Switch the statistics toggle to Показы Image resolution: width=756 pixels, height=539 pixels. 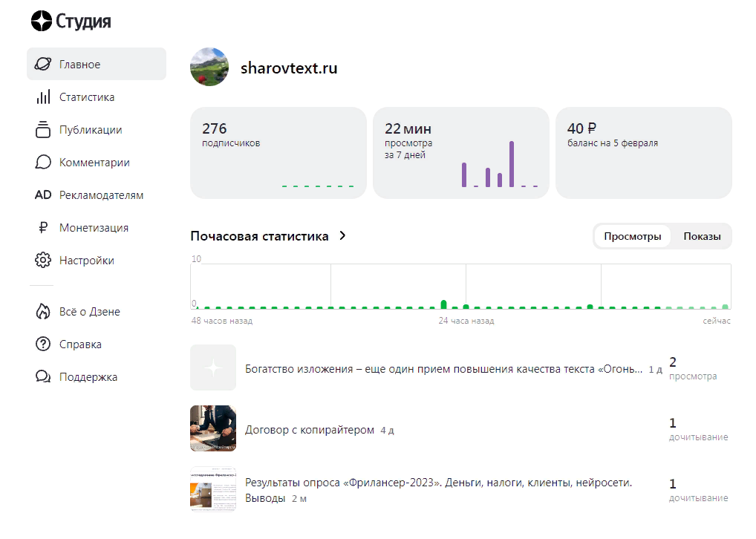pyautogui.click(x=701, y=236)
